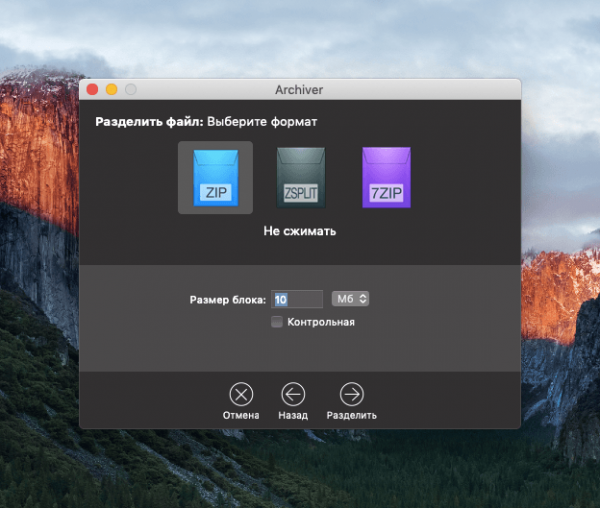Start splitting with Разделить arrow
The image size is (600, 508).
click(x=352, y=394)
